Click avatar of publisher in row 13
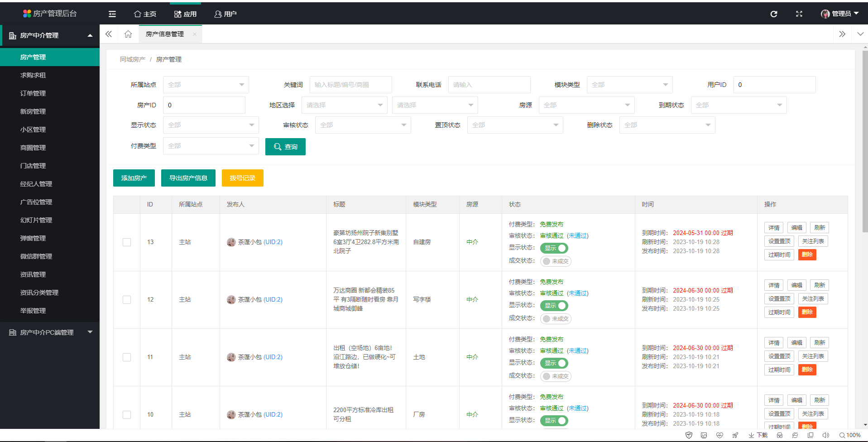This screenshot has height=442, width=868. pyautogui.click(x=231, y=242)
